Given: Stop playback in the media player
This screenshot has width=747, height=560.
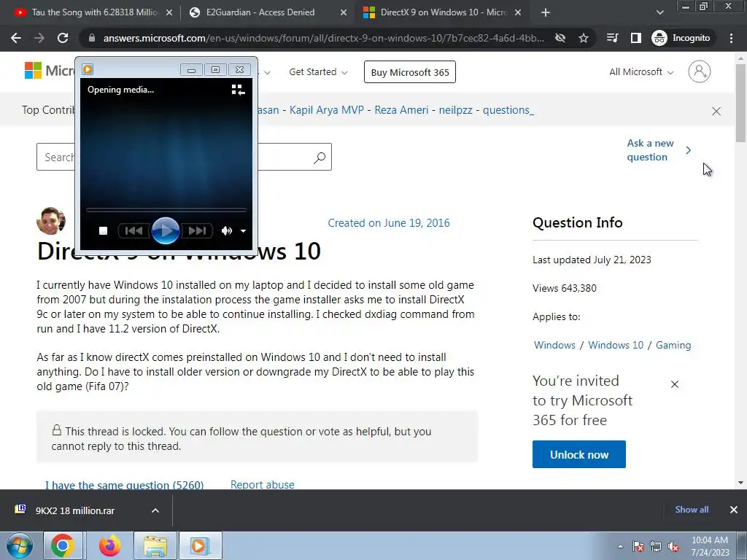Looking at the screenshot, I should pos(103,231).
